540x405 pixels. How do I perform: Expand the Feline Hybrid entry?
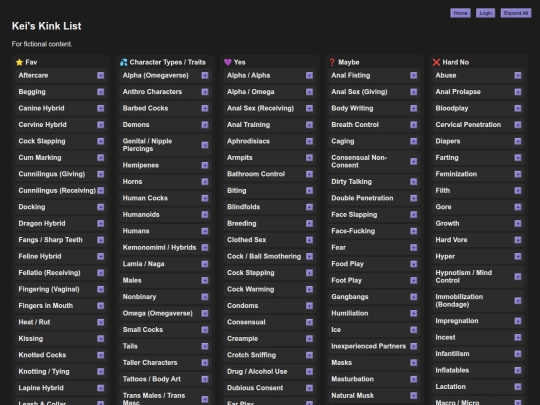coord(101,257)
